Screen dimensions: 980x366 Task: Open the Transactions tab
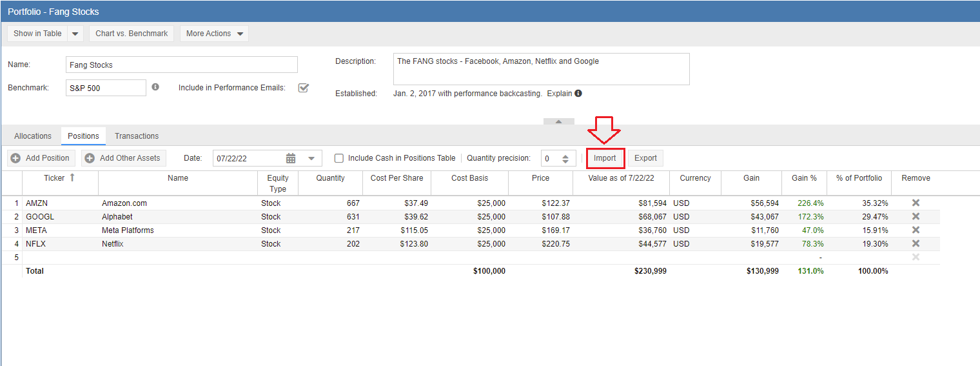(137, 136)
